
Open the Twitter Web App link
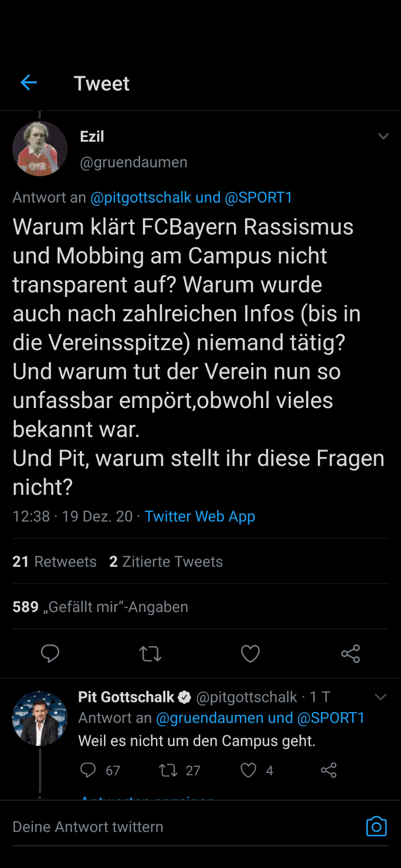pos(200,517)
